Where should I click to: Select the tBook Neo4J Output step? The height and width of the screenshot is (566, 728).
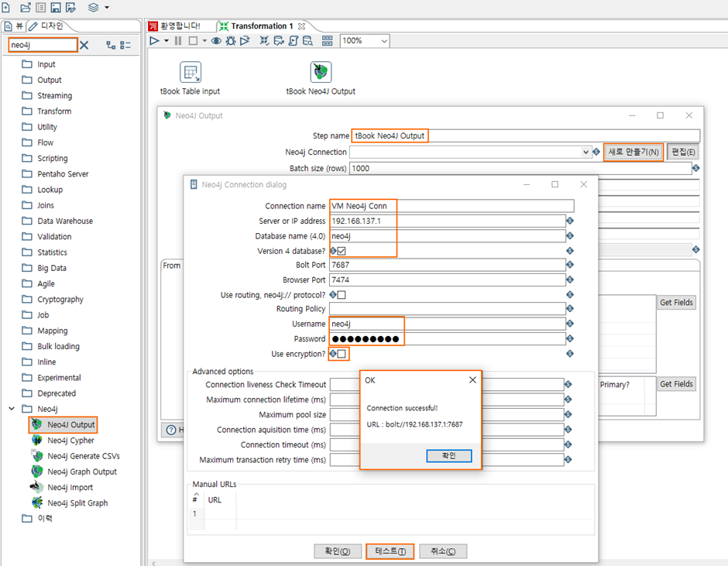click(x=321, y=73)
